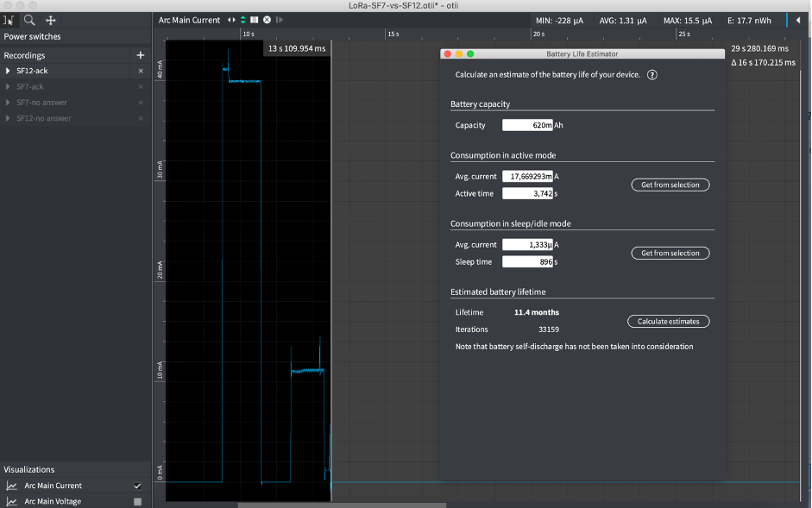Get active mode values from selection
Viewport: 812px width, 508px height.
click(670, 185)
